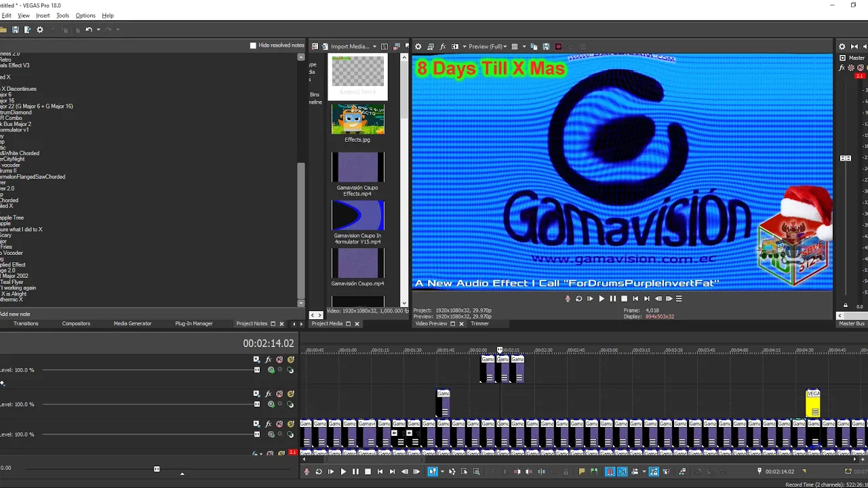Click the Import Media... button label

[350, 47]
